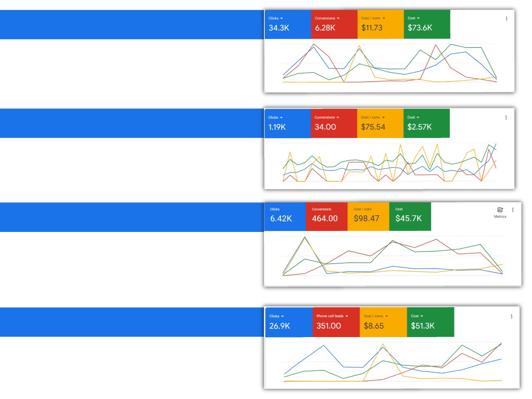This screenshot has height=399, width=532.
Task: Click the line chart in first card
Action: 389,63
